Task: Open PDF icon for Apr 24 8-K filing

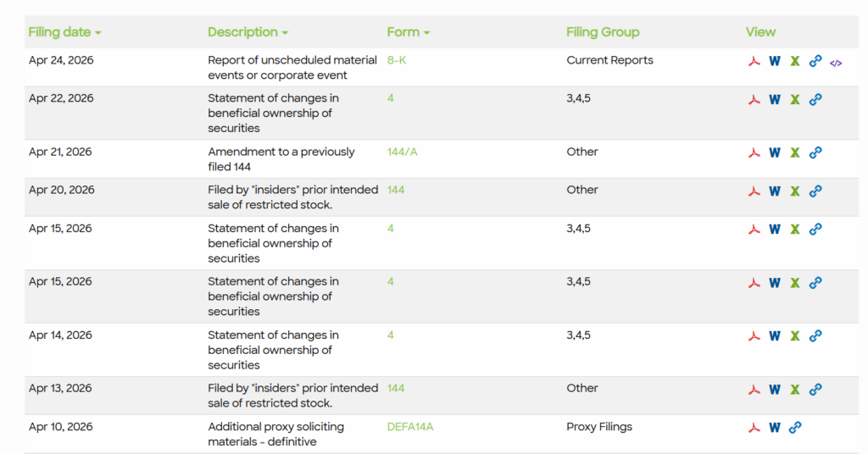Action: pyautogui.click(x=754, y=61)
